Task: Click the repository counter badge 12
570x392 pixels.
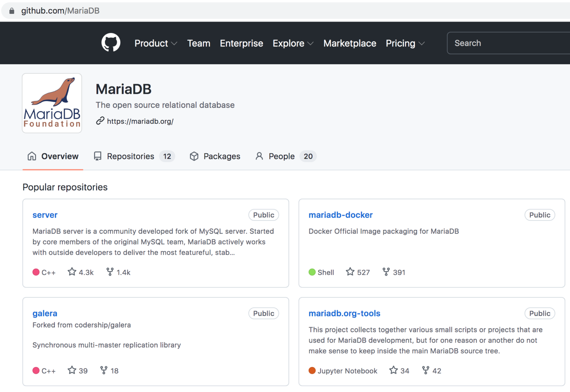Action: 167,156
